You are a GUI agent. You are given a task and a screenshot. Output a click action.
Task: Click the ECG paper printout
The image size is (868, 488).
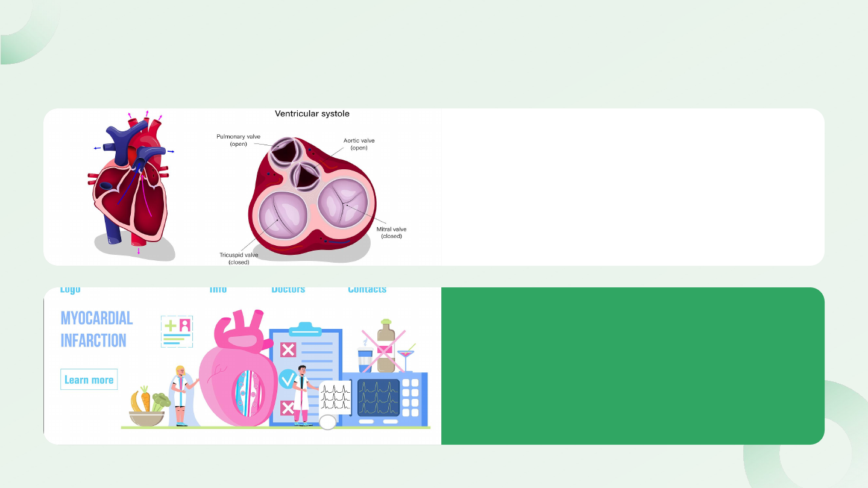(x=335, y=396)
